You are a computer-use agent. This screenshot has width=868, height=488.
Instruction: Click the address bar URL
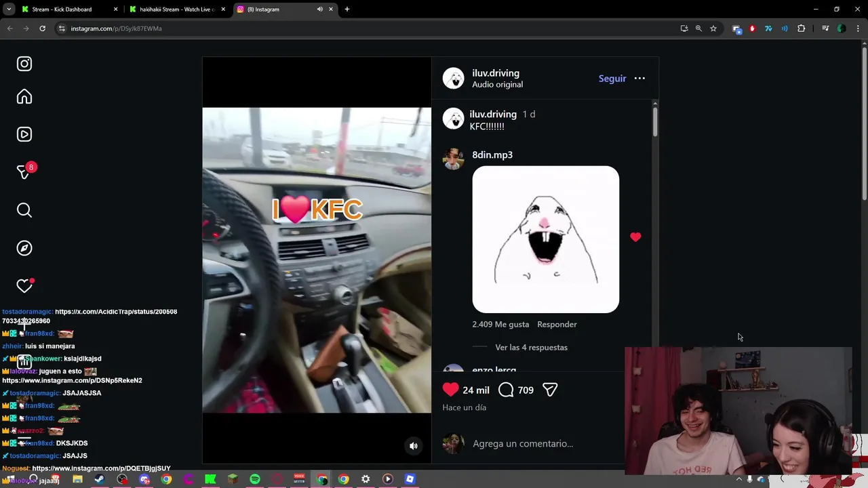tap(116, 28)
